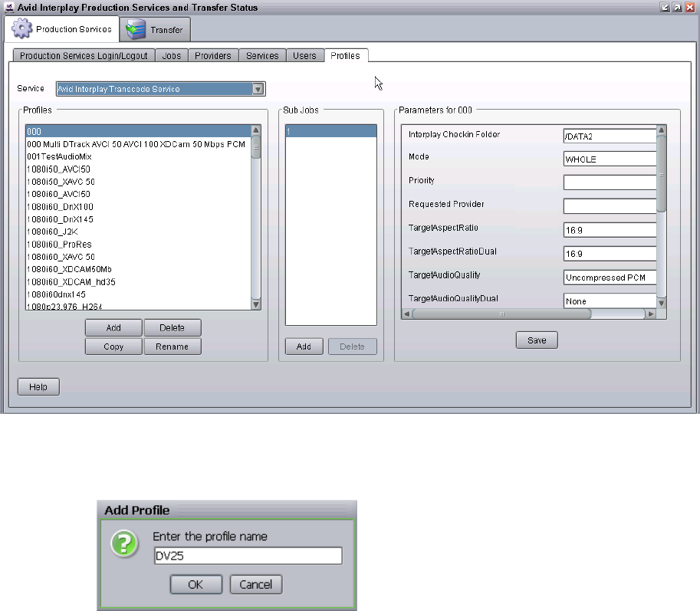700x611 pixels.
Task: Click Parameters horizontal scroll right arrow
Action: click(652, 314)
